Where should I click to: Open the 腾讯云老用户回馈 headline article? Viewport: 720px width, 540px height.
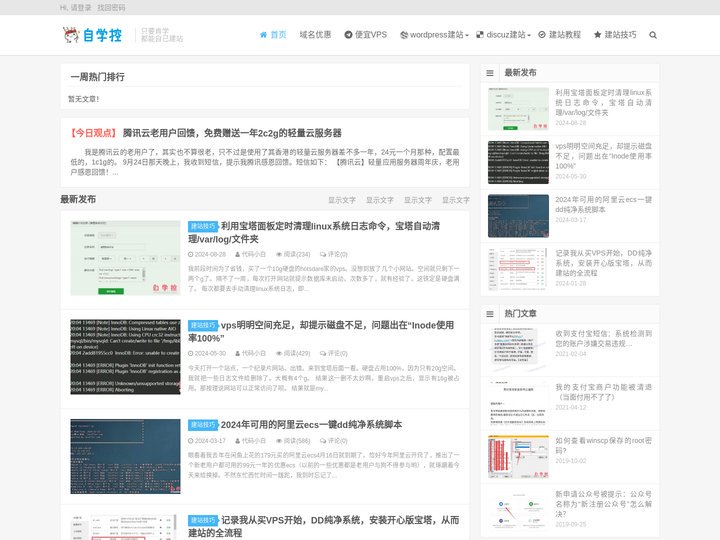pyautogui.click(x=232, y=133)
